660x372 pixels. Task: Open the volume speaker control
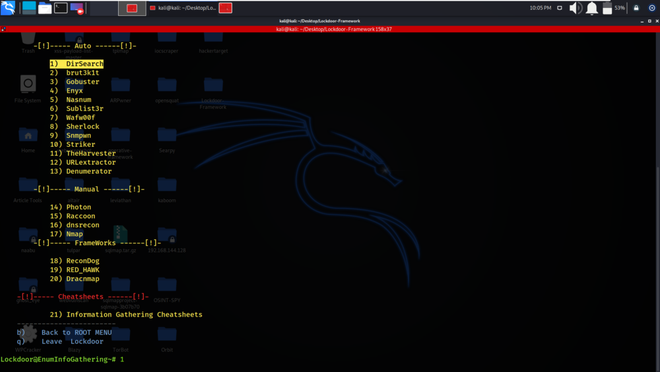pos(575,8)
